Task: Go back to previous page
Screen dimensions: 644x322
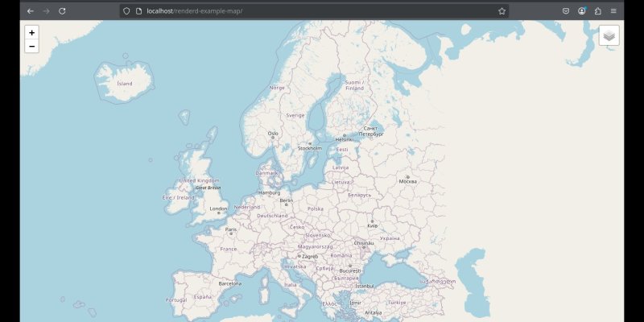Action: coord(31,11)
